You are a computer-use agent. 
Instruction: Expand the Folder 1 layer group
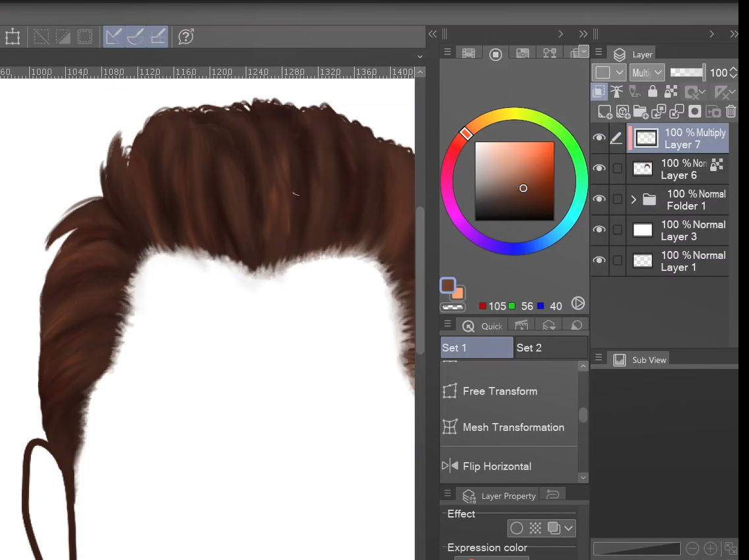pos(634,199)
